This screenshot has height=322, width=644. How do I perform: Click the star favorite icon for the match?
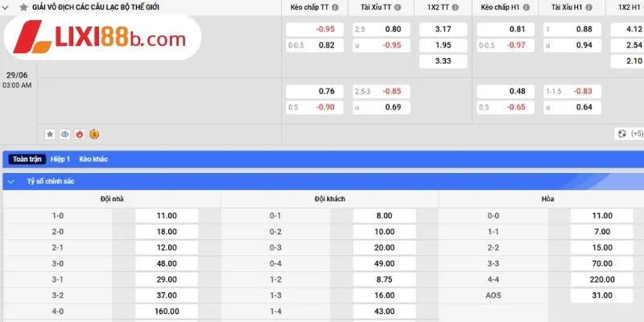(50, 134)
